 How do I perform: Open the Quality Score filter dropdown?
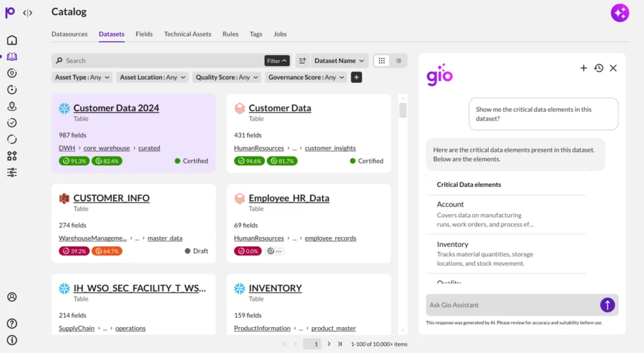point(227,77)
